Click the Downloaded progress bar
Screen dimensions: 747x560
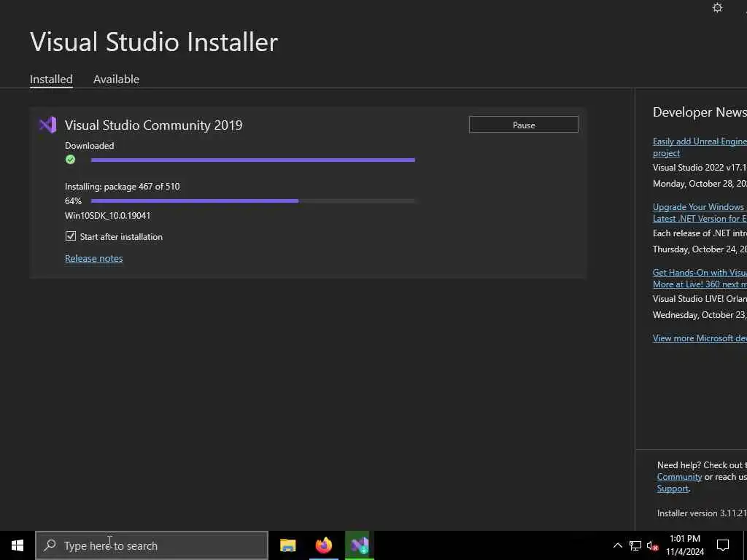click(x=253, y=160)
